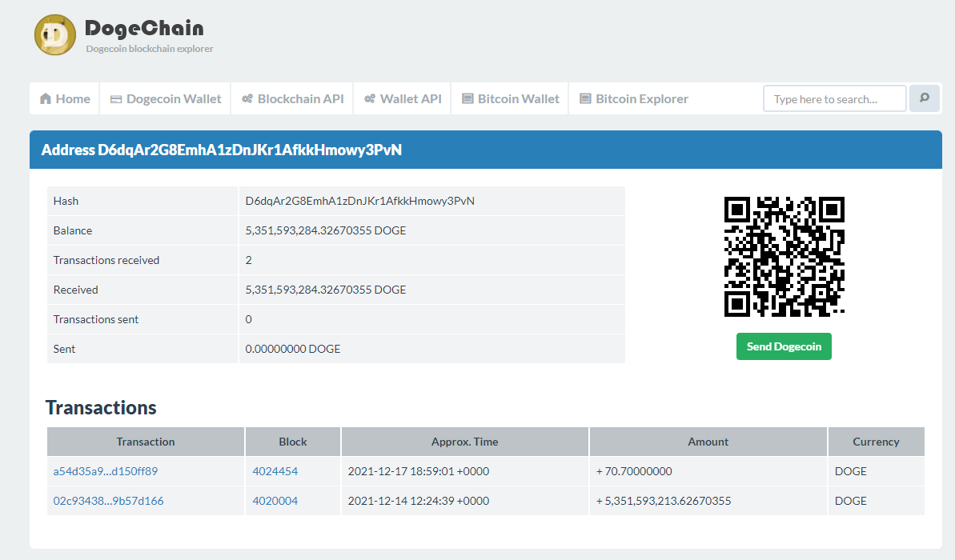Click the DogeChain Dogecoin logo icon
Image resolution: width=955 pixels, height=560 pixels.
[54, 34]
